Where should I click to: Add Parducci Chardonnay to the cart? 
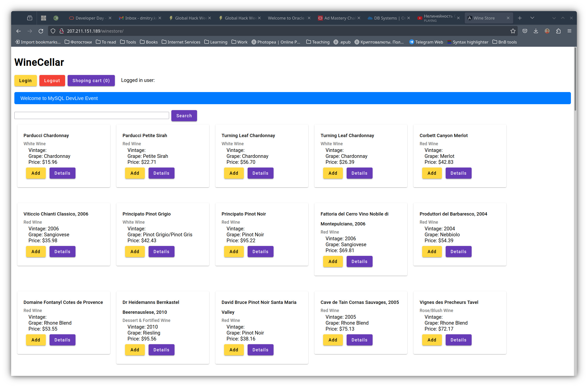pos(36,173)
